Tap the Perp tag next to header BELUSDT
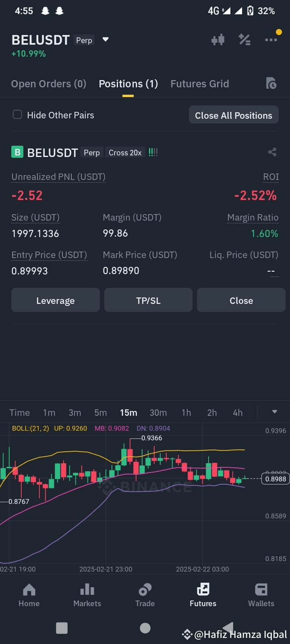The width and height of the screenshot is (290, 644). pos(84,40)
